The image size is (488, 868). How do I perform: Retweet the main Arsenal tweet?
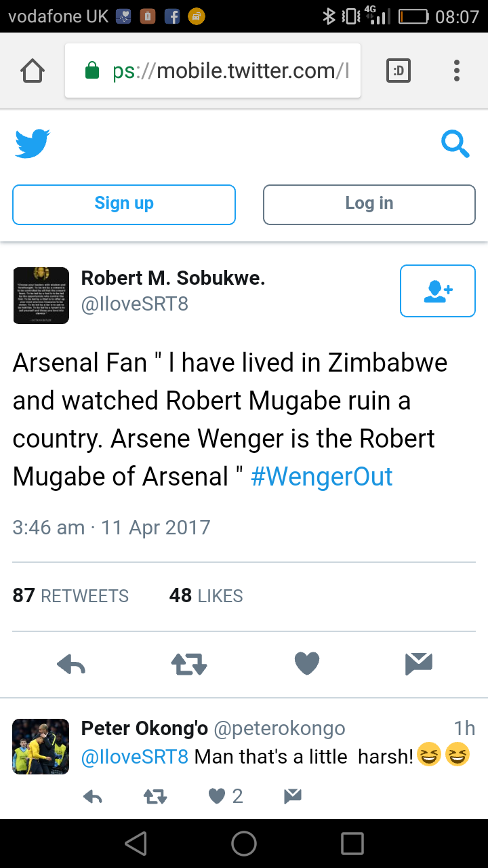[x=188, y=664]
